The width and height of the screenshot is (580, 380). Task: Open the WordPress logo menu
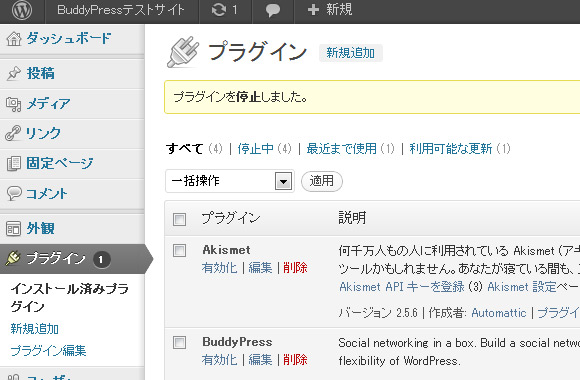click(22, 10)
